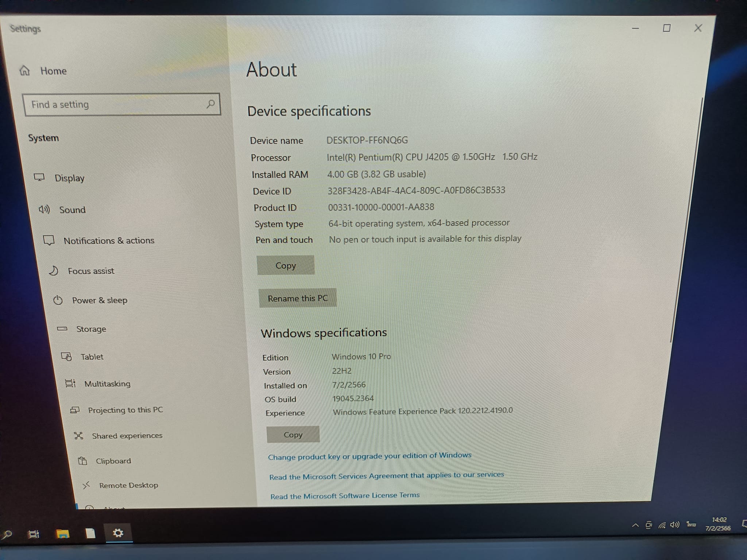This screenshot has height=560, width=747.
Task: Click Device ID 328F3428 value
Action: 416,190
